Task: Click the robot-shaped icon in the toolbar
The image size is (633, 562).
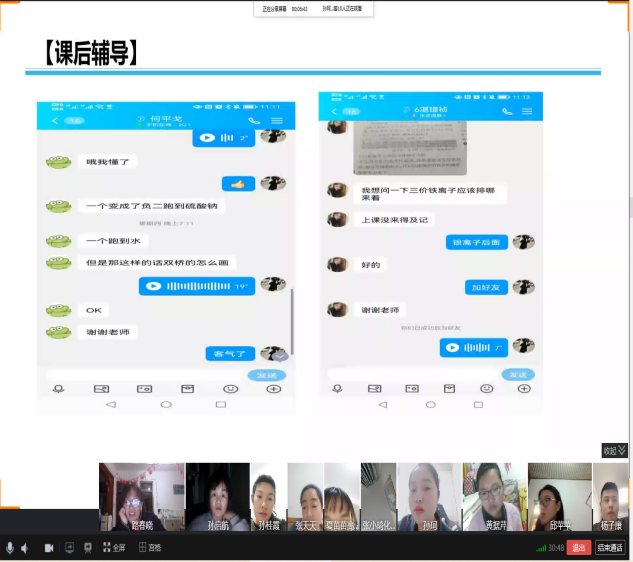Action: tap(88, 548)
